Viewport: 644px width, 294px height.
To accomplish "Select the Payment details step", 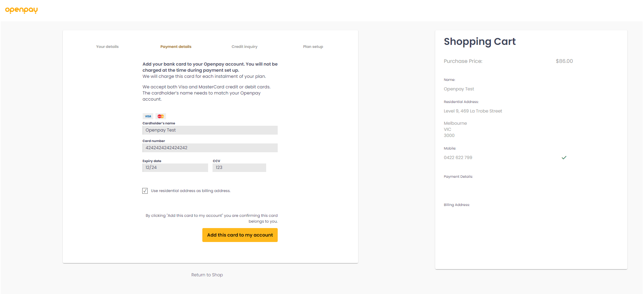I will coord(176,47).
